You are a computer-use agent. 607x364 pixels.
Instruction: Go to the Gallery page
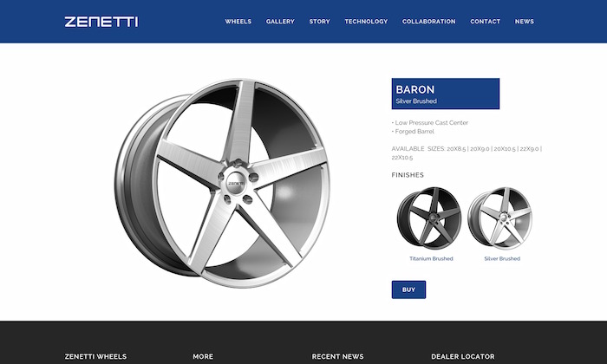(280, 22)
